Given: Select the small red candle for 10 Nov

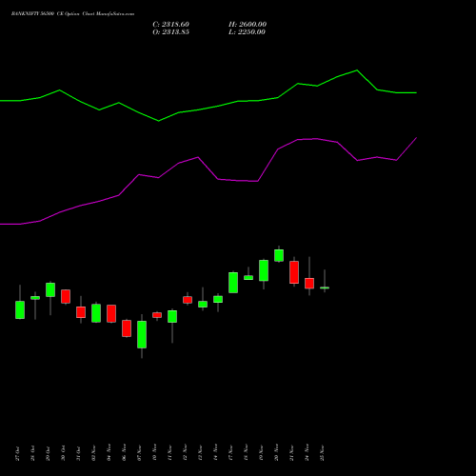Looking at the screenshot, I should pos(157,315).
